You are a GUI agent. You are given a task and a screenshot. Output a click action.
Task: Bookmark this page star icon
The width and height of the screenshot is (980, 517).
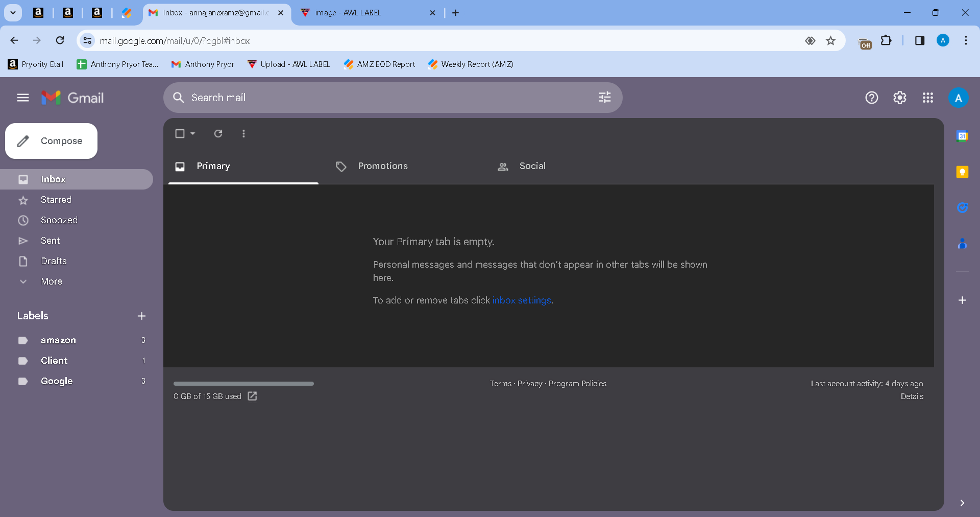(831, 40)
